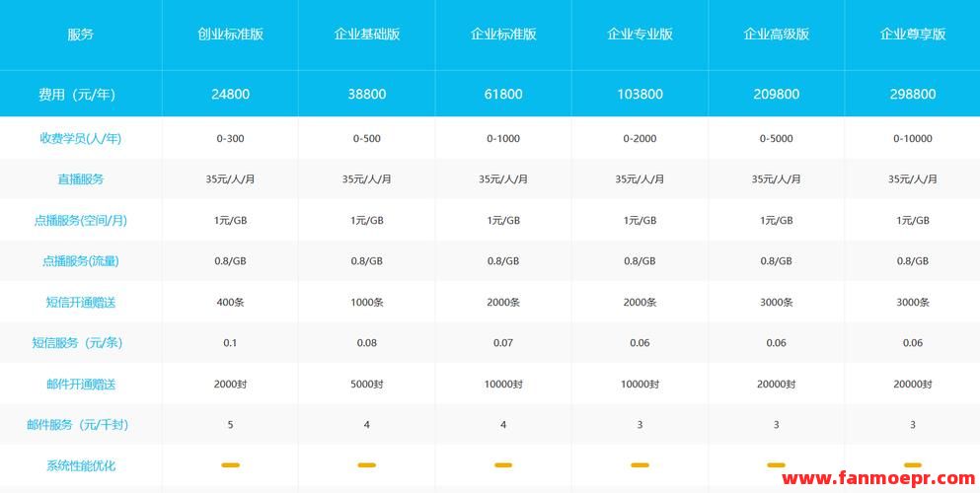Click the 0-300 student count cell
This screenshot has height=493, width=980.
click(x=230, y=139)
